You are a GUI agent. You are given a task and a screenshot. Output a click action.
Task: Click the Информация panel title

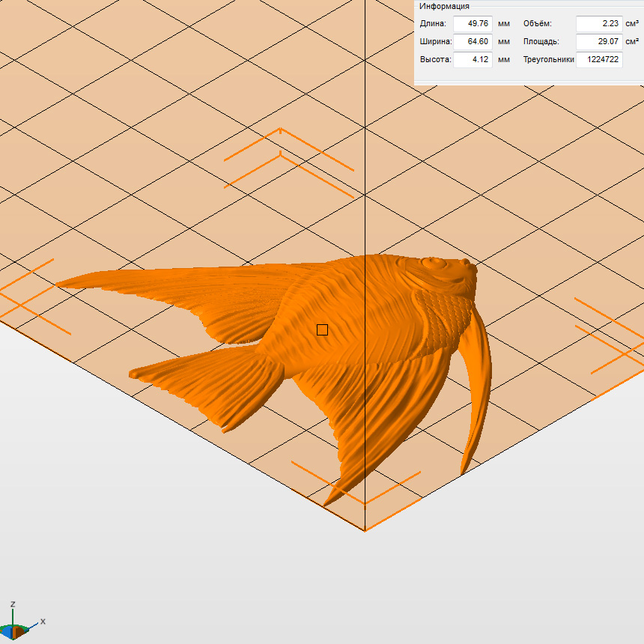pyautogui.click(x=444, y=6)
